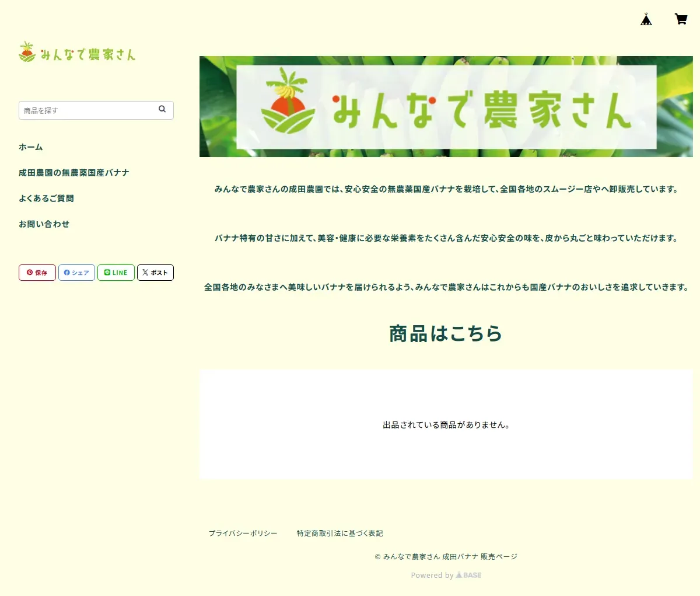Click the X ポスト button
700x596 pixels.
coord(155,273)
